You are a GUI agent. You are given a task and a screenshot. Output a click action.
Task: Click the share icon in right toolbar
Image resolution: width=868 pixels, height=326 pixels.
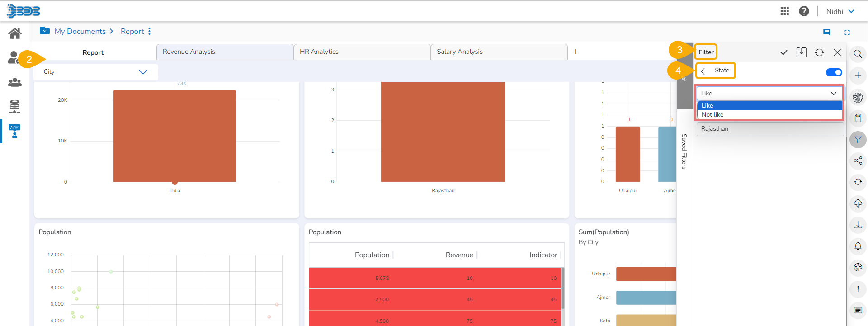[858, 161]
